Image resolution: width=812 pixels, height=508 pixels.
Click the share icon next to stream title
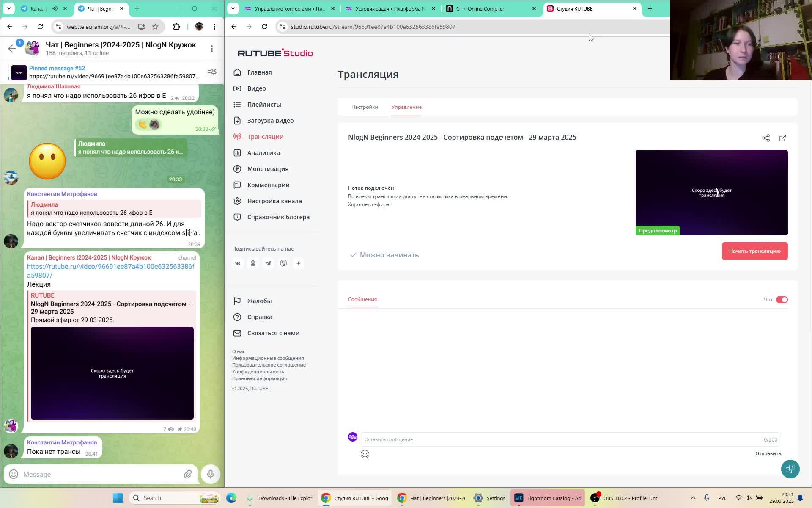pyautogui.click(x=766, y=138)
